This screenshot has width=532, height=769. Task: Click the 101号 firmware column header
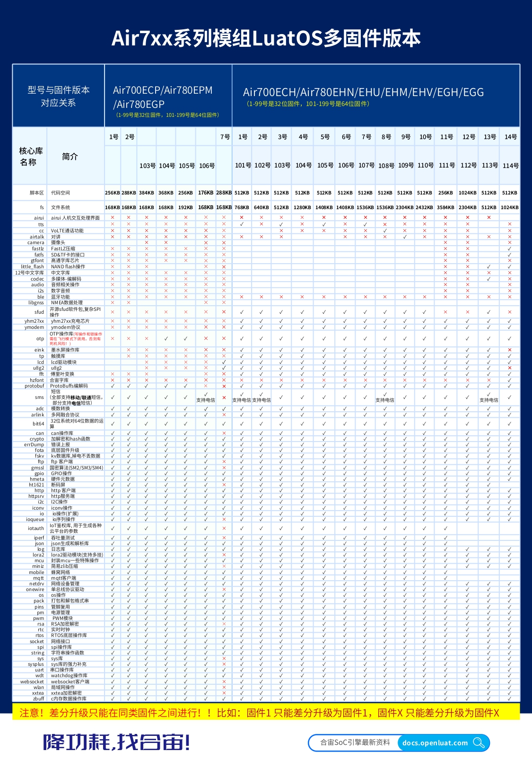click(x=243, y=165)
